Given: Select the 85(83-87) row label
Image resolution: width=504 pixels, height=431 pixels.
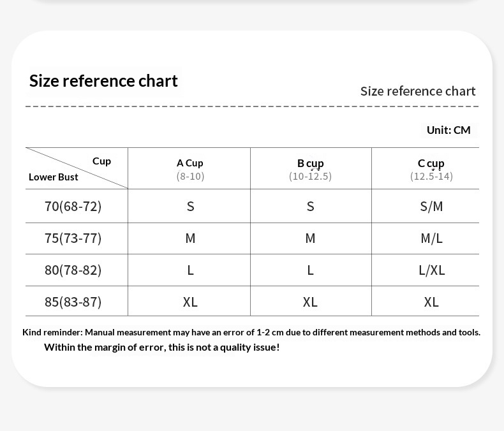Looking at the screenshot, I should tap(73, 302).
